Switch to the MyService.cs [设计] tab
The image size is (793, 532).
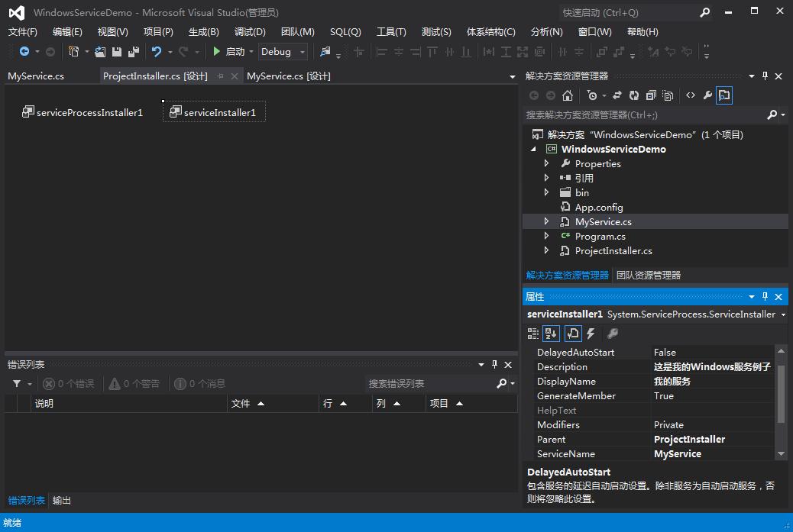(288, 76)
